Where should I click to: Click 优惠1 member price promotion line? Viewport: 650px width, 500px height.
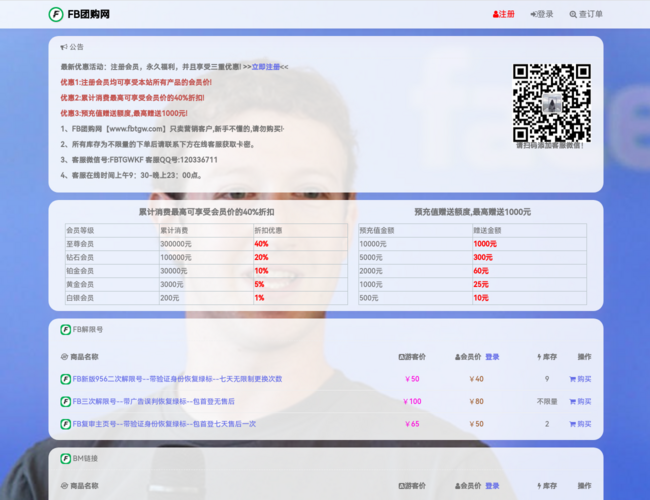click(136, 83)
